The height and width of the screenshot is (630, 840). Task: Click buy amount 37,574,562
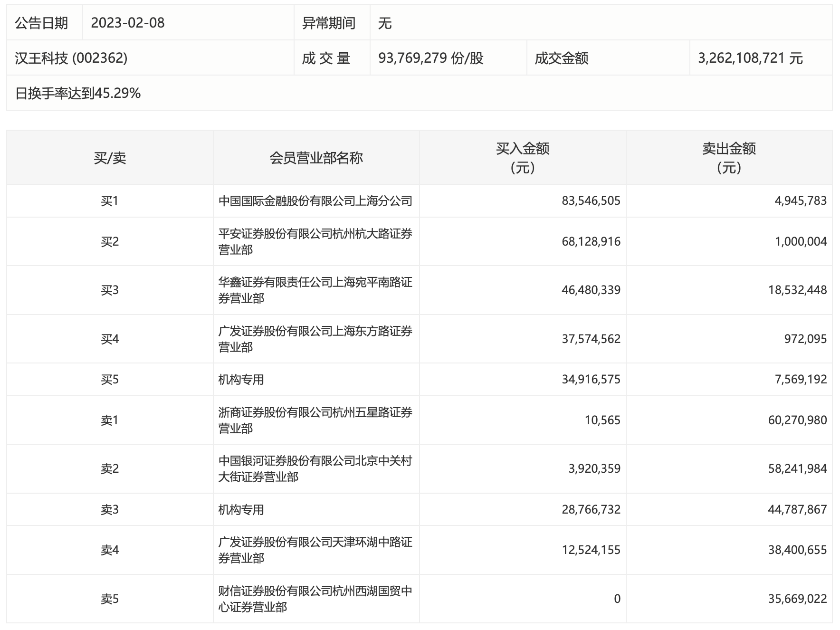pyautogui.click(x=591, y=339)
